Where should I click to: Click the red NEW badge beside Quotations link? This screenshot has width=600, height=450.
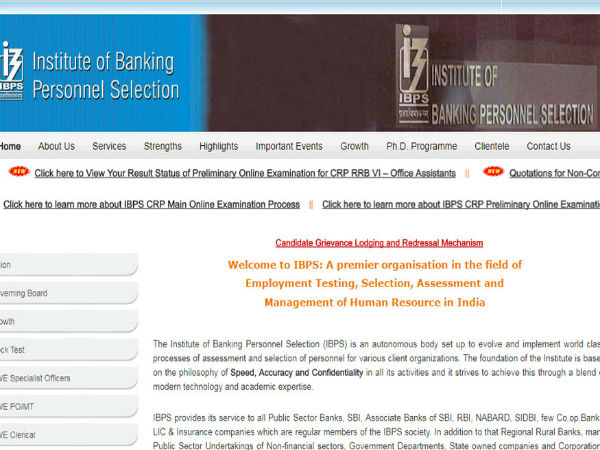[x=493, y=171]
